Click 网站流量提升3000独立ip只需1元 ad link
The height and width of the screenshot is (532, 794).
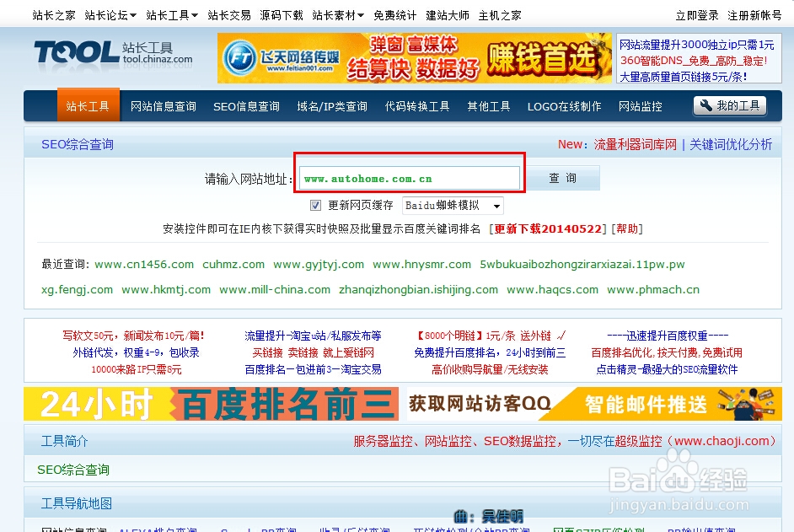tap(697, 45)
